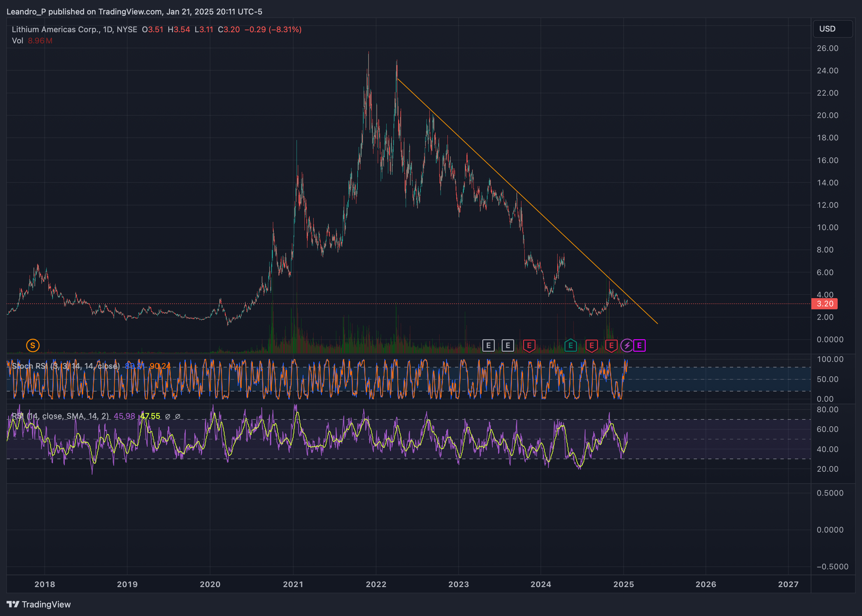This screenshot has height=616, width=862.
Task: Click the H3.54 high value
Action: point(179,29)
